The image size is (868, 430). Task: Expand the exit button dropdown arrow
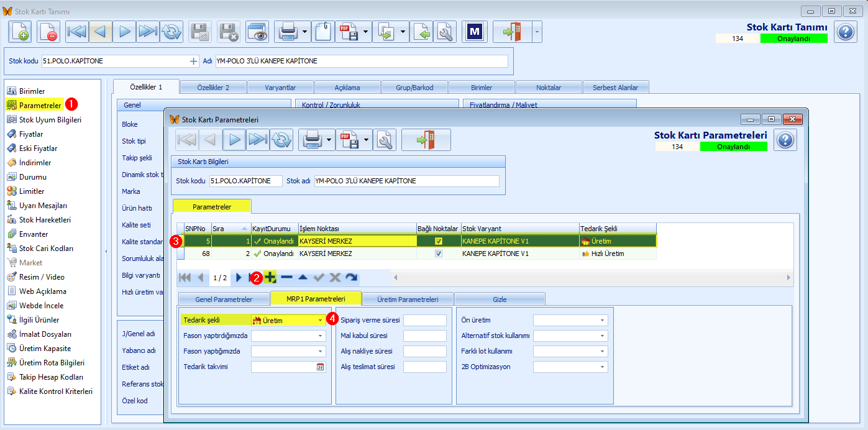pos(537,32)
